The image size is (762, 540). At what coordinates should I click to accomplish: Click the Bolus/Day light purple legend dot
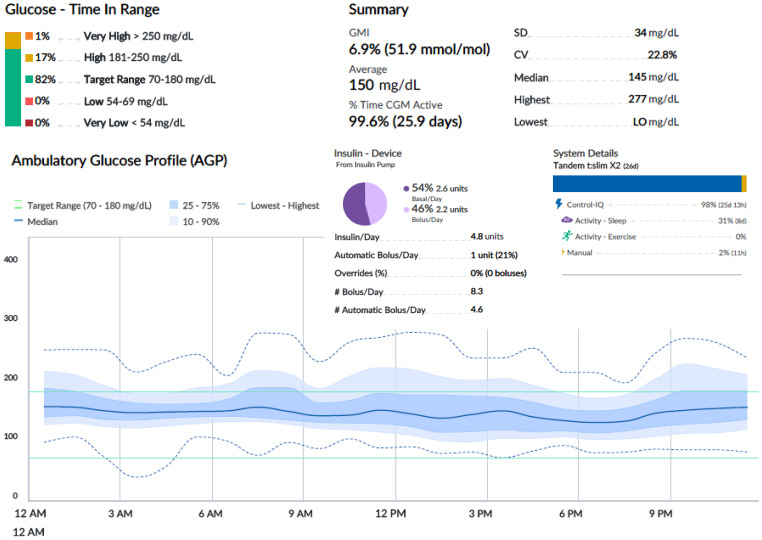pos(406,209)
